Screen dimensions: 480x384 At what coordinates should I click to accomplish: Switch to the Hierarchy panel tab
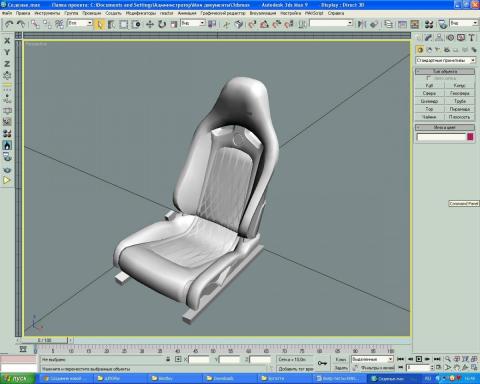coord(439,38)
